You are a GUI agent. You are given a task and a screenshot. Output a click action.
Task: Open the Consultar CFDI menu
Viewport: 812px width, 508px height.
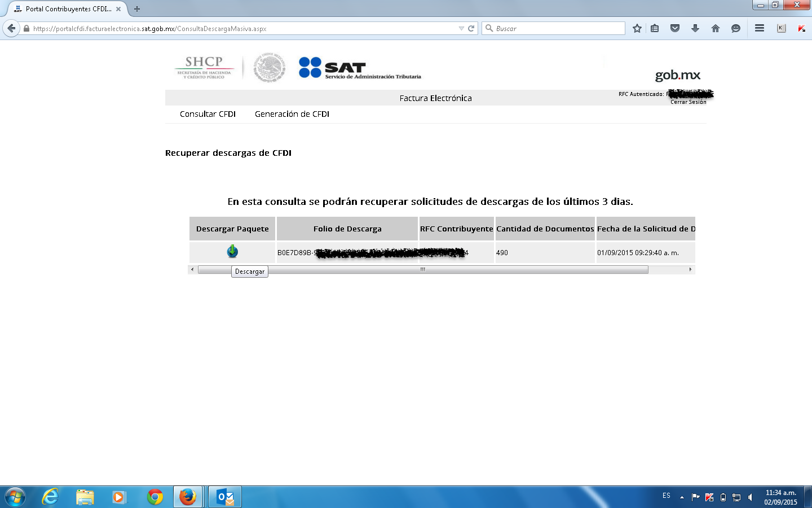(207, 113)
